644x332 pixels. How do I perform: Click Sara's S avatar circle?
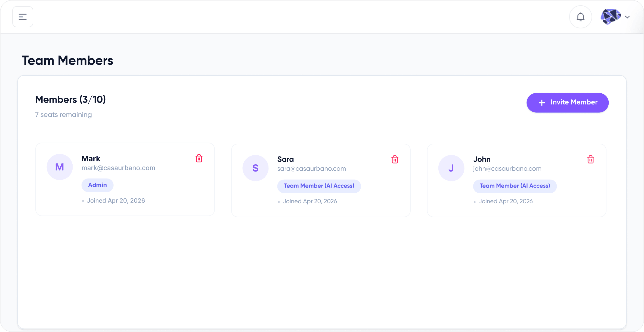pos(255,168)
